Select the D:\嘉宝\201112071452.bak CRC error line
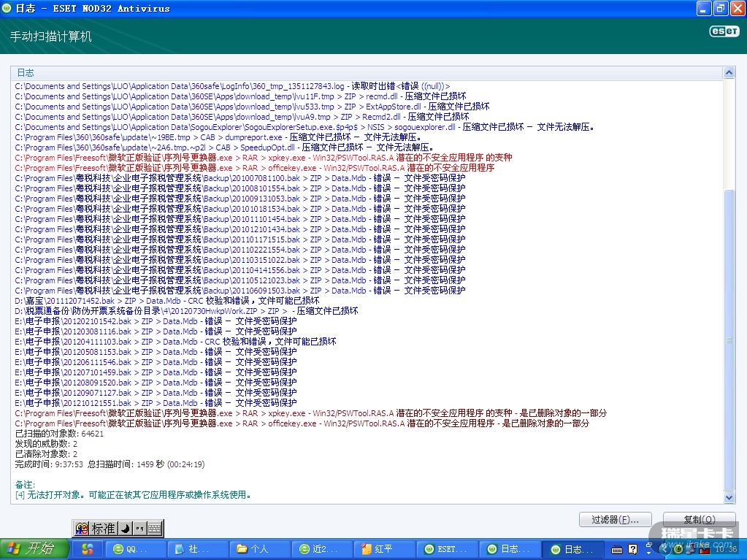747x560 pixels. (166, 301)
